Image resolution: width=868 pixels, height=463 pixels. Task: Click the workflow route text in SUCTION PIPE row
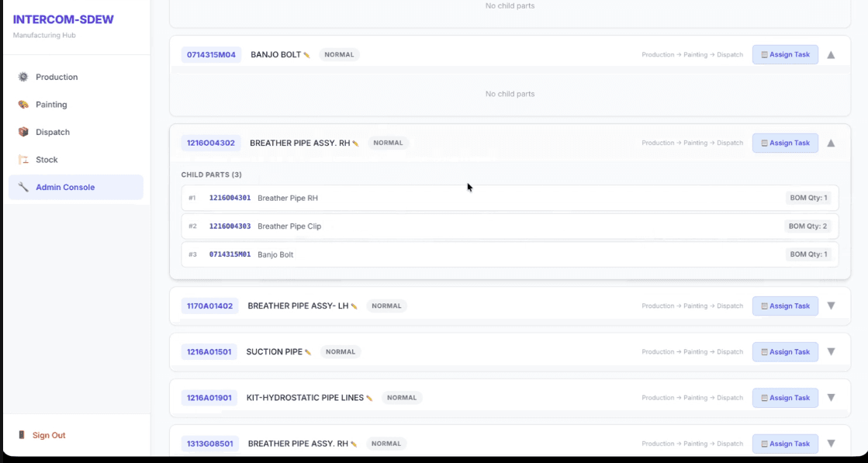[693, 352]
